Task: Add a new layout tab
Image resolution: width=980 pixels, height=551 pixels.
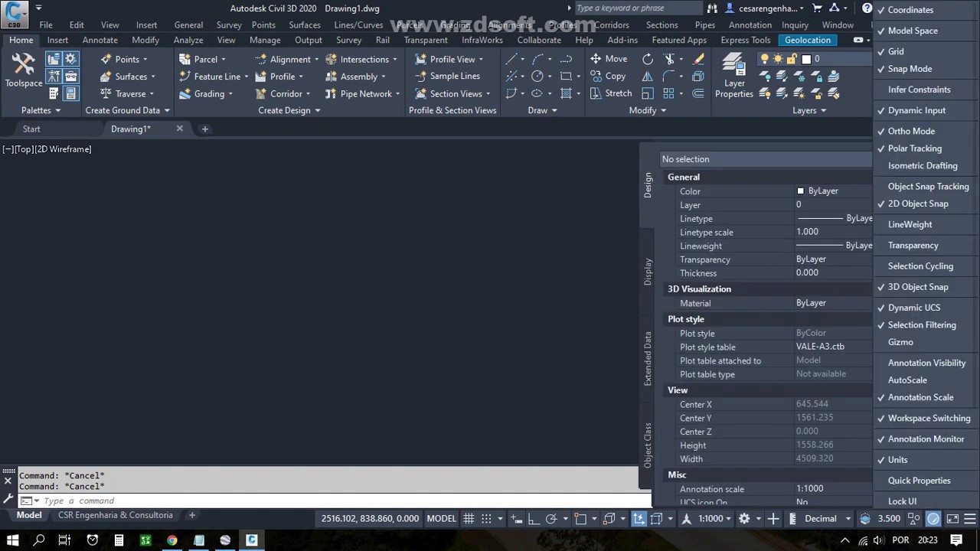Action: (192, 515)
